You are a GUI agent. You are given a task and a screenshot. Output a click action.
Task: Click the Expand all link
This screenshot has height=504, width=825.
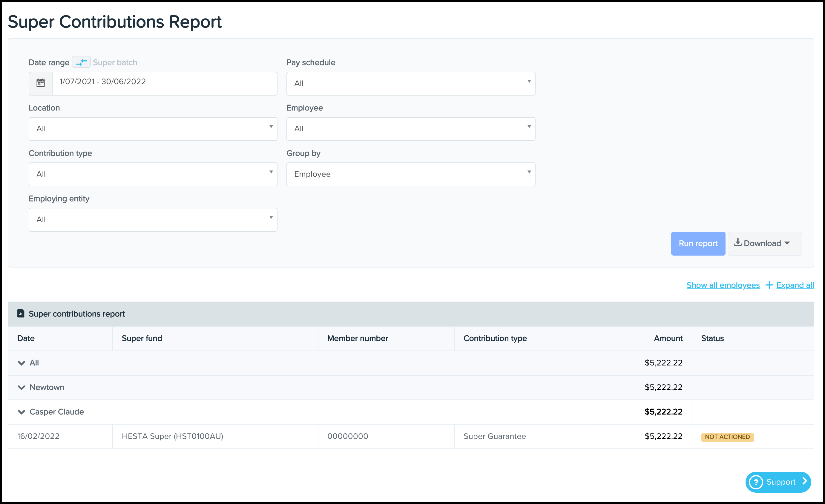click(x=795, y=285)
